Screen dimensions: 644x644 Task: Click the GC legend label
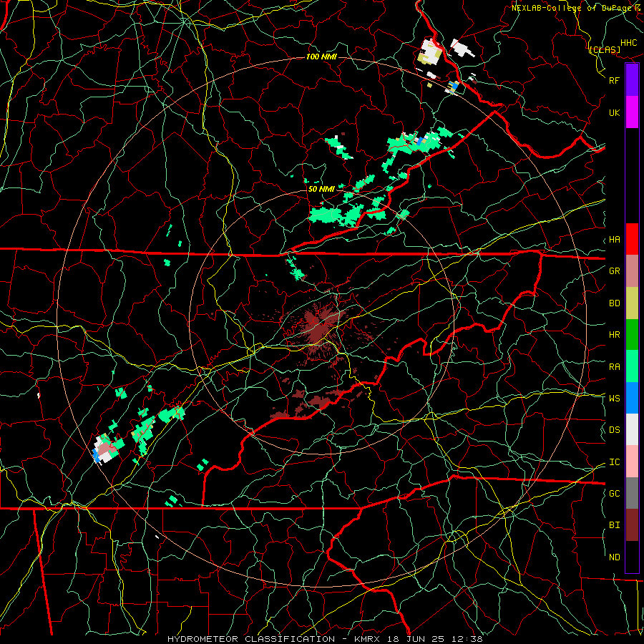point(615,494)
